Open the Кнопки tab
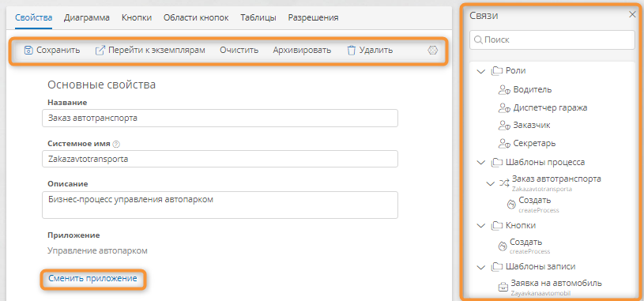The height and width of the screenshot is (301, 644). tap(137, 17)
